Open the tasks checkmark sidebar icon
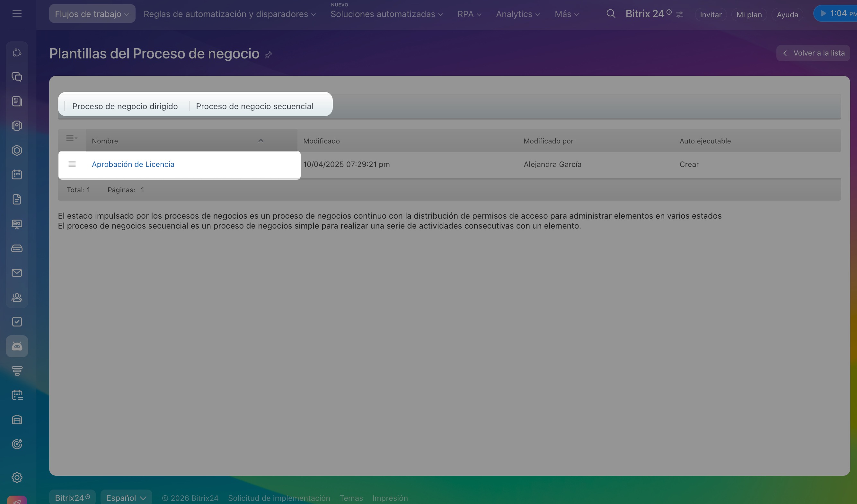Image resolution: width=857 pixels, height=504 pixels. coord(17,322)
